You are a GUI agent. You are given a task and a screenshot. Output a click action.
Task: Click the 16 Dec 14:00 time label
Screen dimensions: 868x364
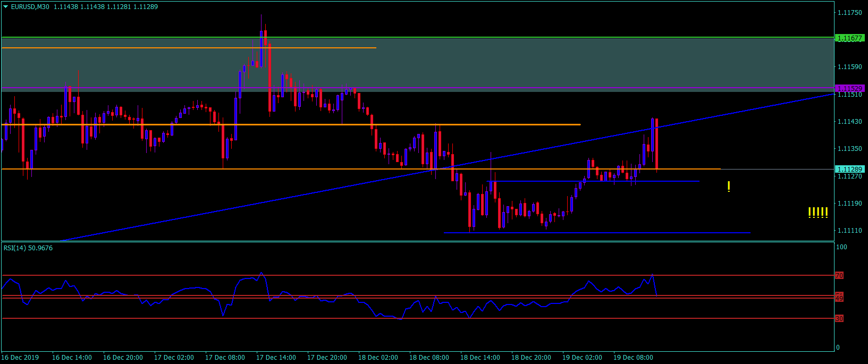[x=72, y=358]
